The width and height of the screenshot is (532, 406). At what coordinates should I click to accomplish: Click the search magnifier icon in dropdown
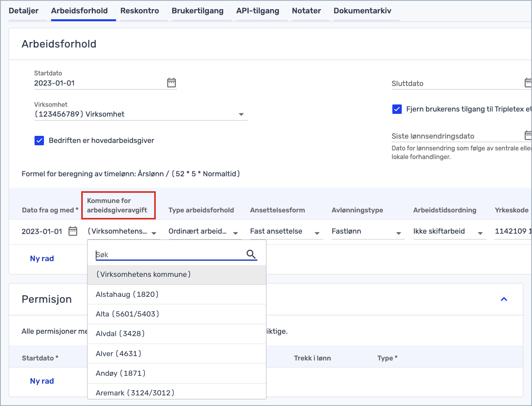pyautogui.click(x=251, y=254)
